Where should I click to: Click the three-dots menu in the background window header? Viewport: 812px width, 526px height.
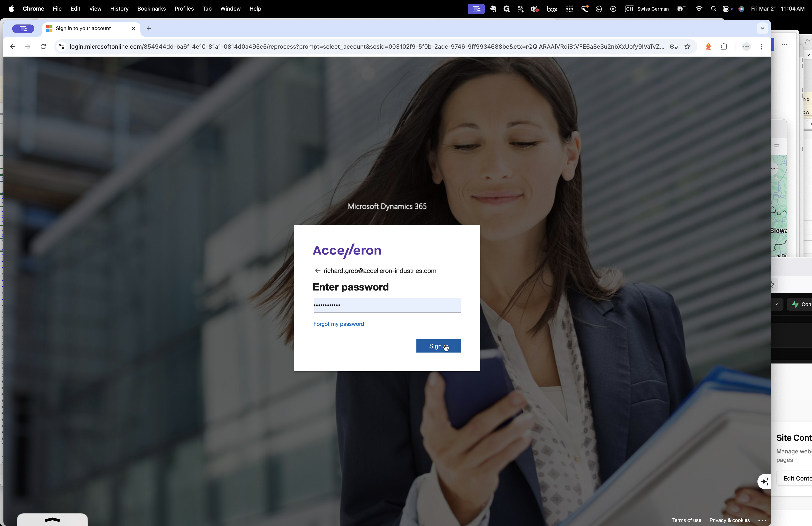tap(784, 45)
